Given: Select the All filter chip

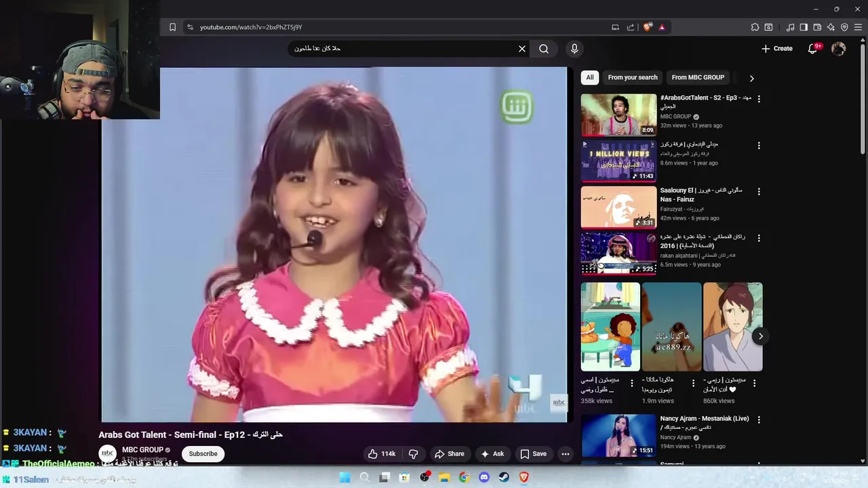Looking at the screenshot, I should 590,77.
